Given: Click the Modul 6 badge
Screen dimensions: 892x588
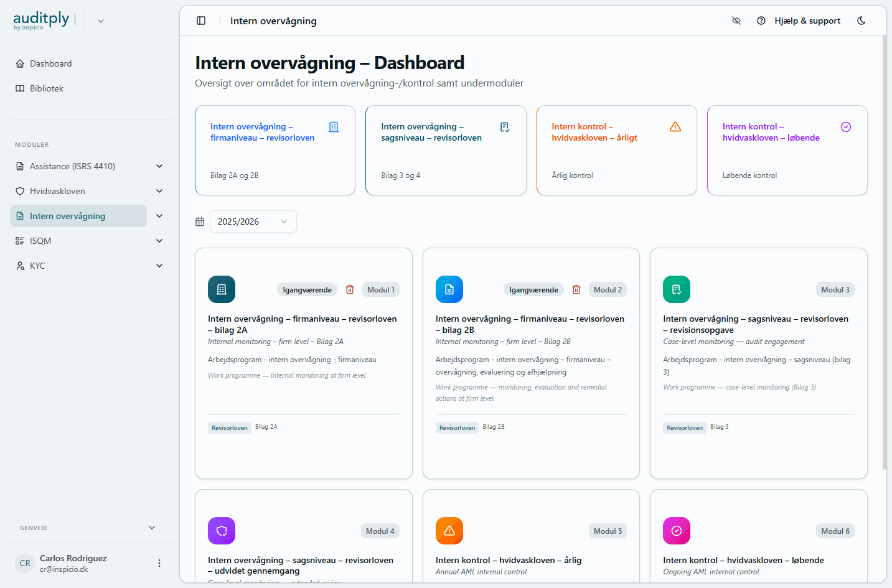Looking at the screenshot, I should (835, 531).
